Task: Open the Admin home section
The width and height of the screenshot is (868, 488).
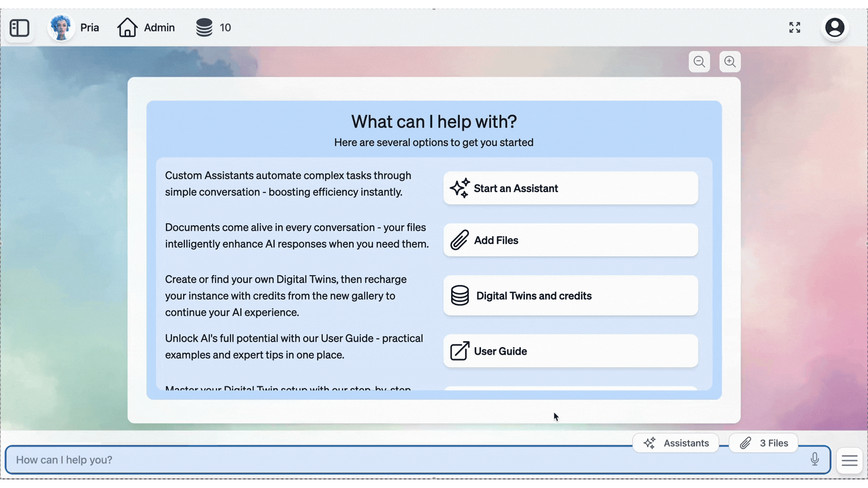Action: (146, 27)
